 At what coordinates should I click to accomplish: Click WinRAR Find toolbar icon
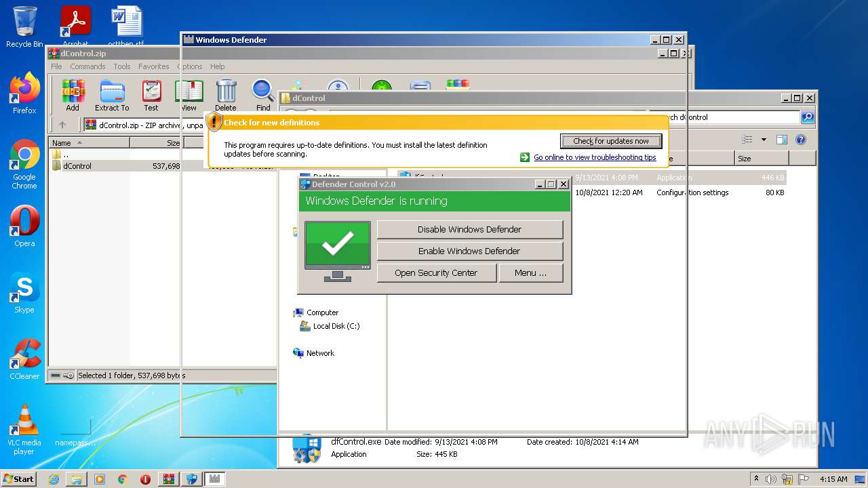263,96
